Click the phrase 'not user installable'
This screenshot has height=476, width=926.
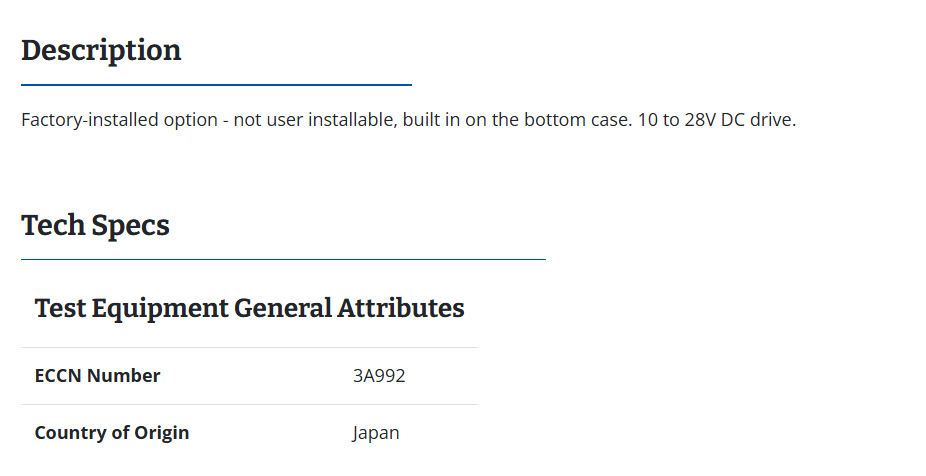(x=315, y=120)
